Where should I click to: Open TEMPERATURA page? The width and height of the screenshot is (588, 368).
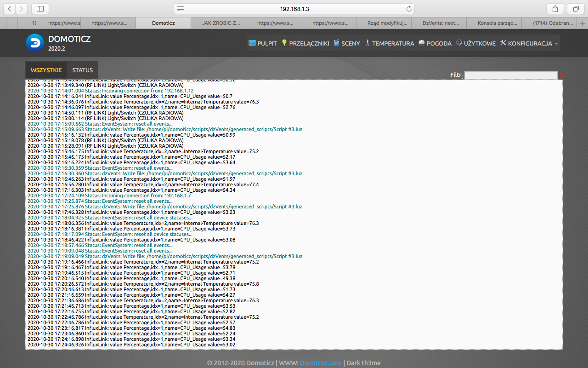click(x=390, y=43)
